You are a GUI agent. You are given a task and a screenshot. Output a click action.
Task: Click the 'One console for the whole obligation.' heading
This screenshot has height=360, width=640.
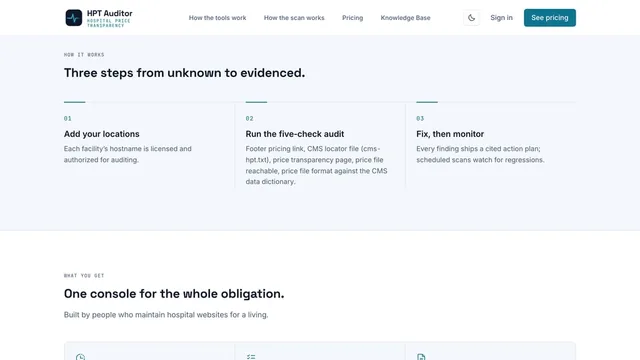pos(174,293)
